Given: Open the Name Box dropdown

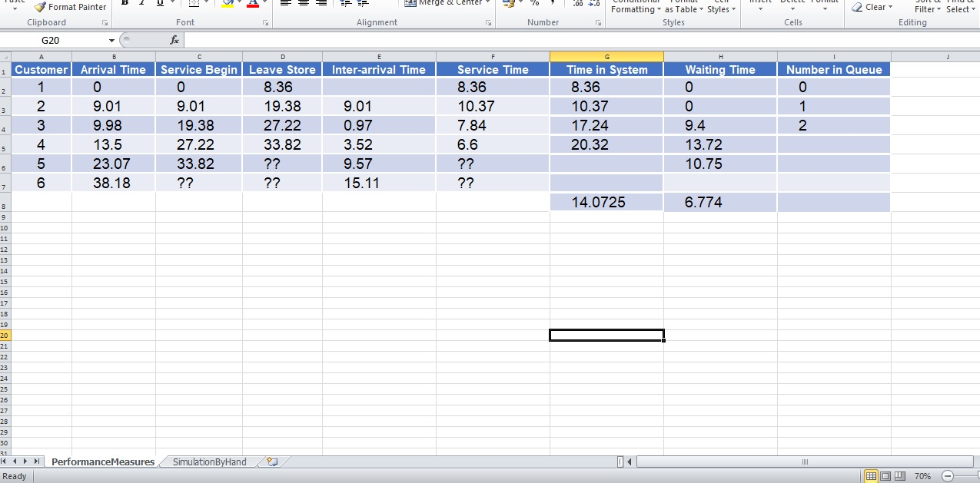Looking at the screenshot, I should tap(111, 39).
